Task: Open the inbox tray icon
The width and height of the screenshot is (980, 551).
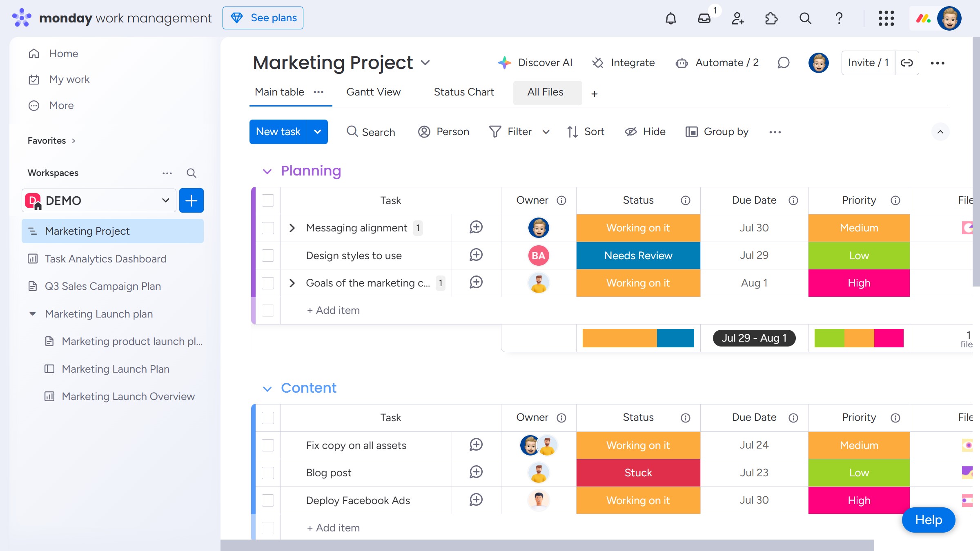Action: [704, 18]
